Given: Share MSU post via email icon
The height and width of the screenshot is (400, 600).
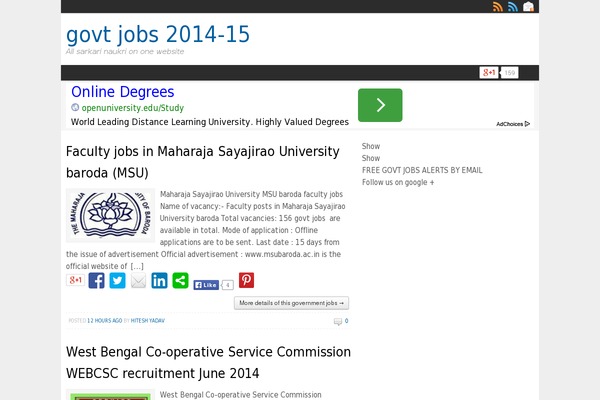Looking at the screenshot, I should coord(139,281).
